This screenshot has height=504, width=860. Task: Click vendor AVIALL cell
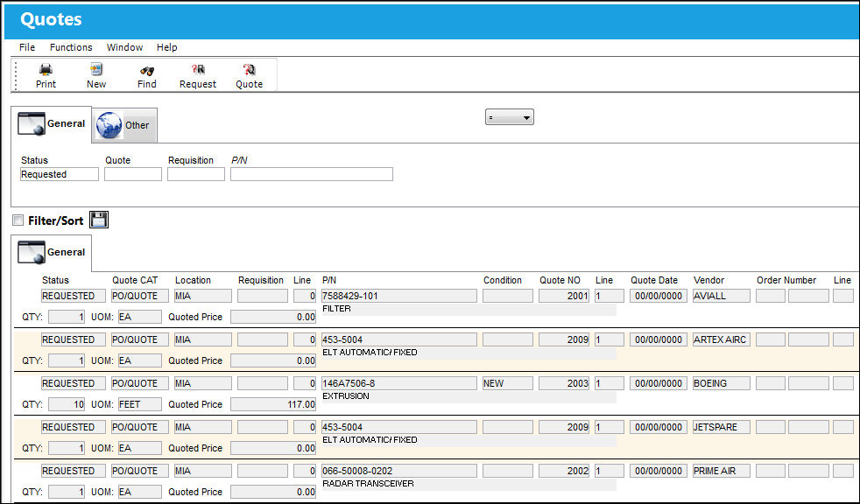coord(722,296)
